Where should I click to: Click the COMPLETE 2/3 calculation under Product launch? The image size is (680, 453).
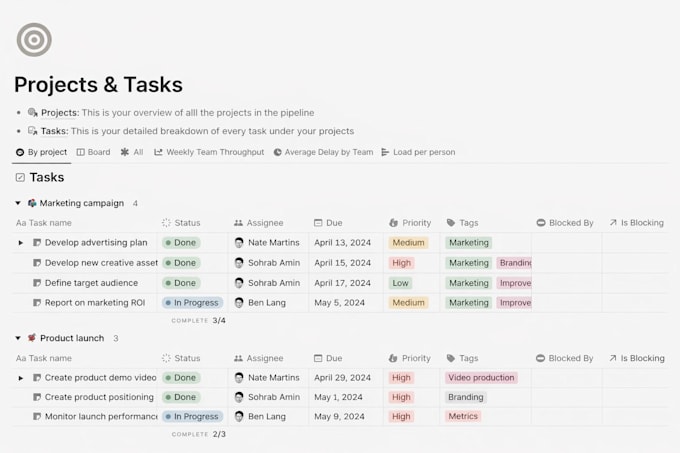point(199,434)
